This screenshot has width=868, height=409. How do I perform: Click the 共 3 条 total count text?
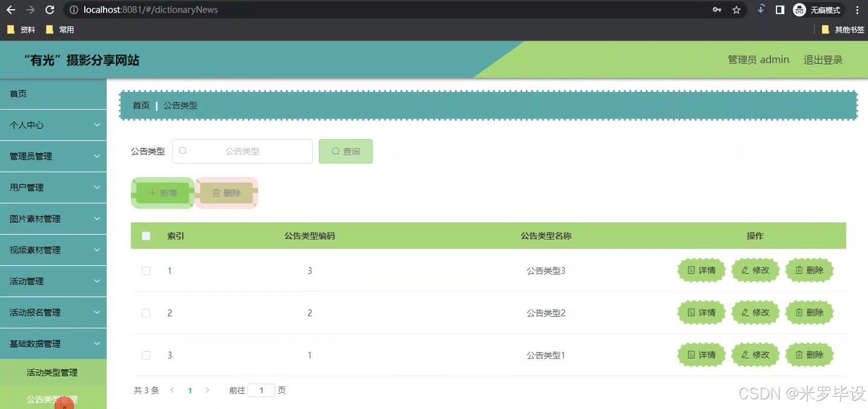(146, 390)
